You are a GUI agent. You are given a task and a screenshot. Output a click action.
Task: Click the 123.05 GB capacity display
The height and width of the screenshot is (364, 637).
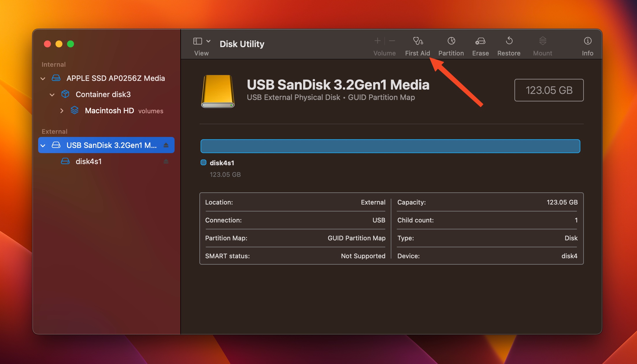pyautogui.click(x=549, y=90)
